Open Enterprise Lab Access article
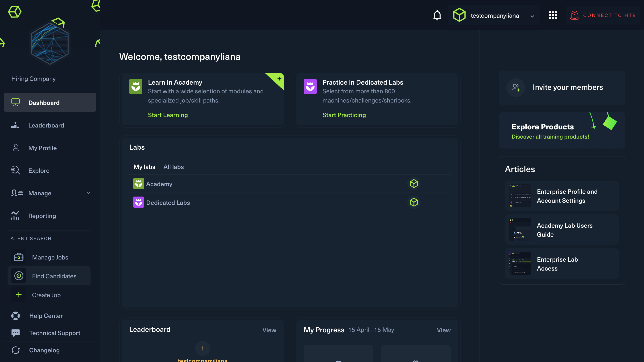Viewport: 644px width, 362px height. (x=562, y=263)
